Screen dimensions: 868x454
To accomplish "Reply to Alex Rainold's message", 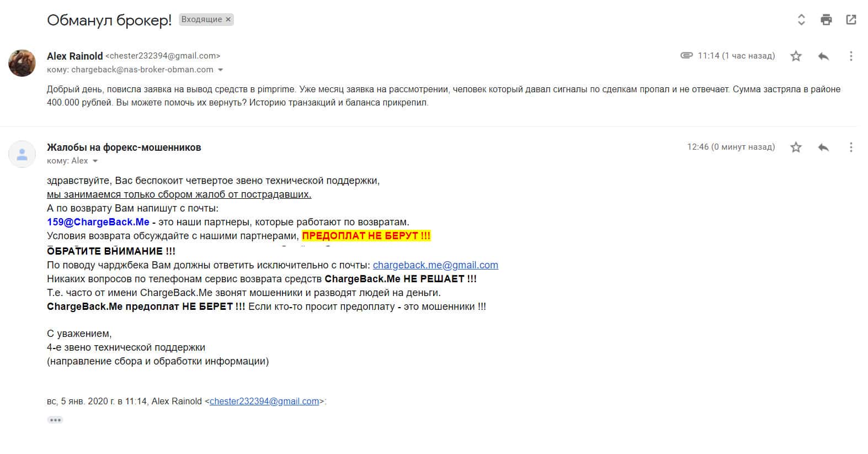I will [823, 56].
